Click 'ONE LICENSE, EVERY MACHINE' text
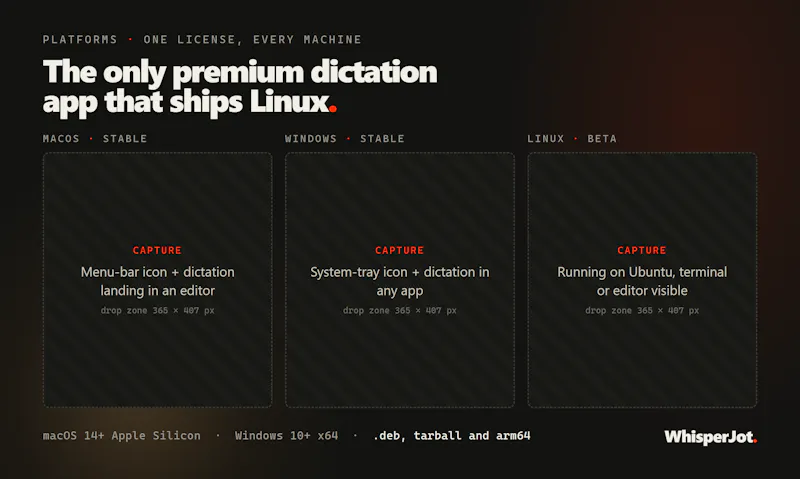800x479 pixels. [253, 40]
